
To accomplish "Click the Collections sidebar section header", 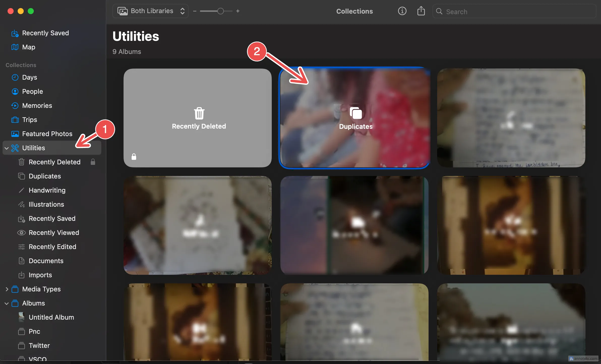I will click(21, 65).
